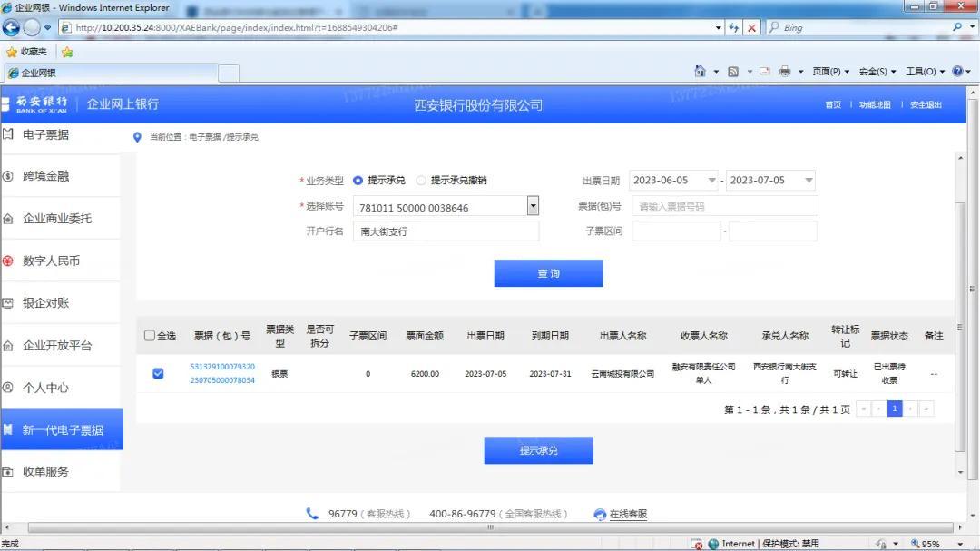980x551 pixels.
Task: Click the 查询 query button
Action: [x=548, y=273]
